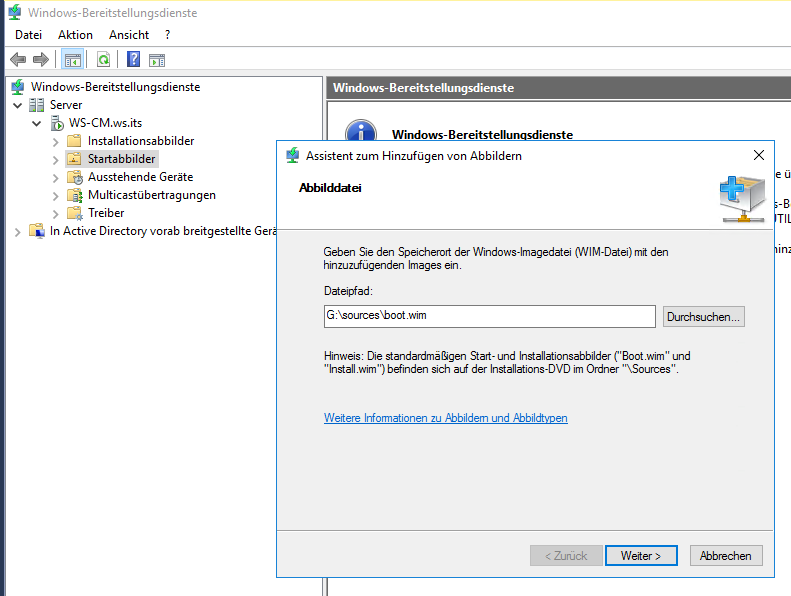This screenshot has height=596, width=791.
Task: Click Weiter to continue the wizard
Action: 641,556
